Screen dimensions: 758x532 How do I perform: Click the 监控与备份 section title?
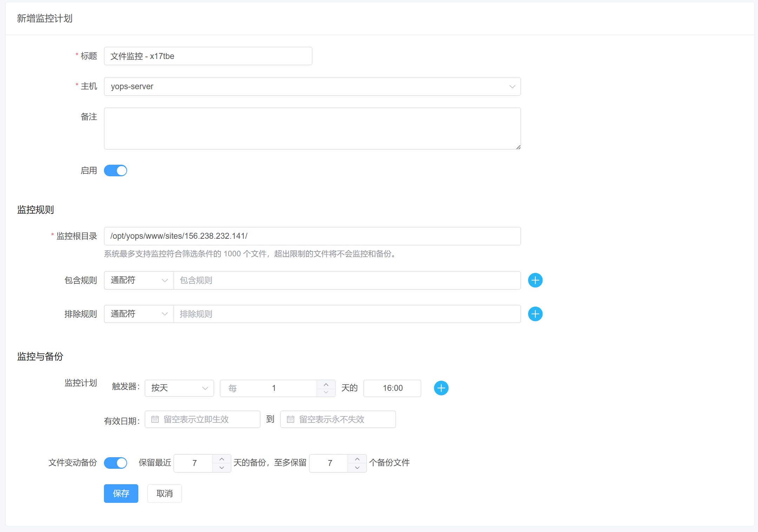pyautogui.click(x=40, y=356)
